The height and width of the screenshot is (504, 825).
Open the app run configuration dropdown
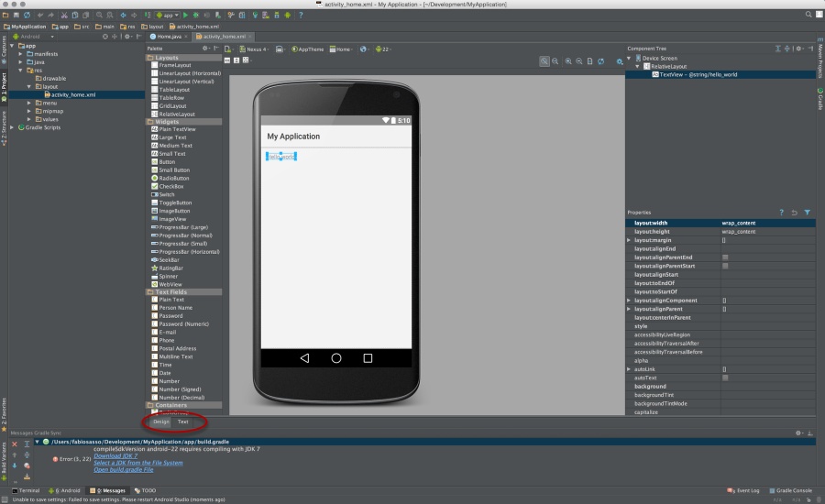[168, 16]
